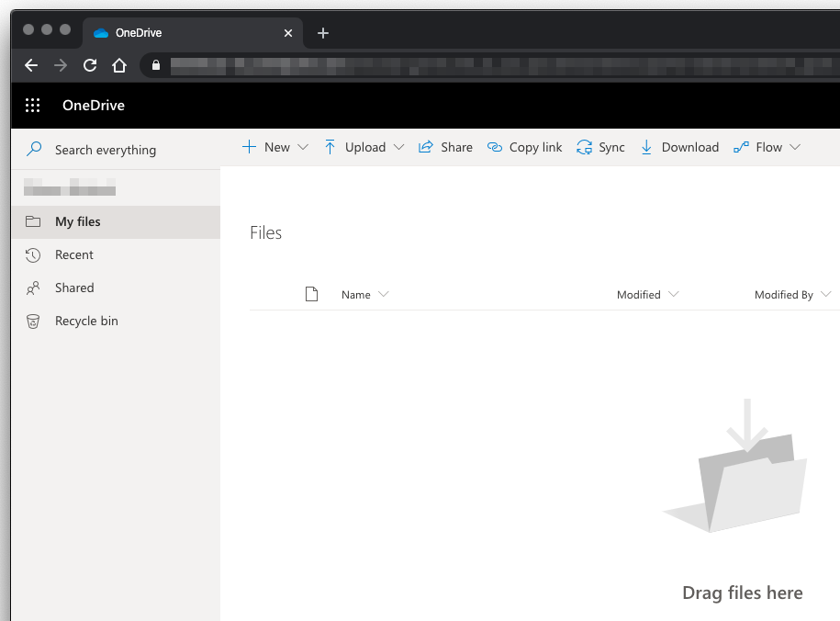Viewport: 840px width, 621px height.
Task: Expand the Name column chevron
Action: [x=383, y=294]
